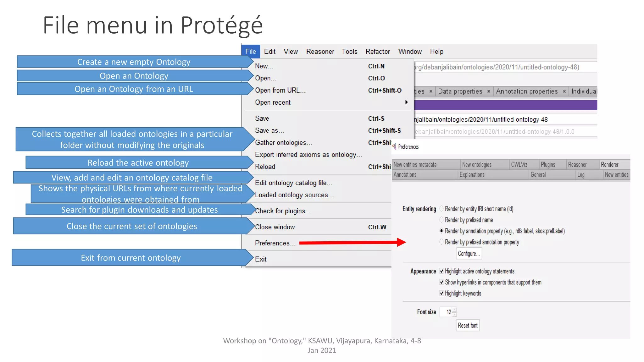Open the Help menu
This screenshot has height=362, width=644.
pos(436,52)
